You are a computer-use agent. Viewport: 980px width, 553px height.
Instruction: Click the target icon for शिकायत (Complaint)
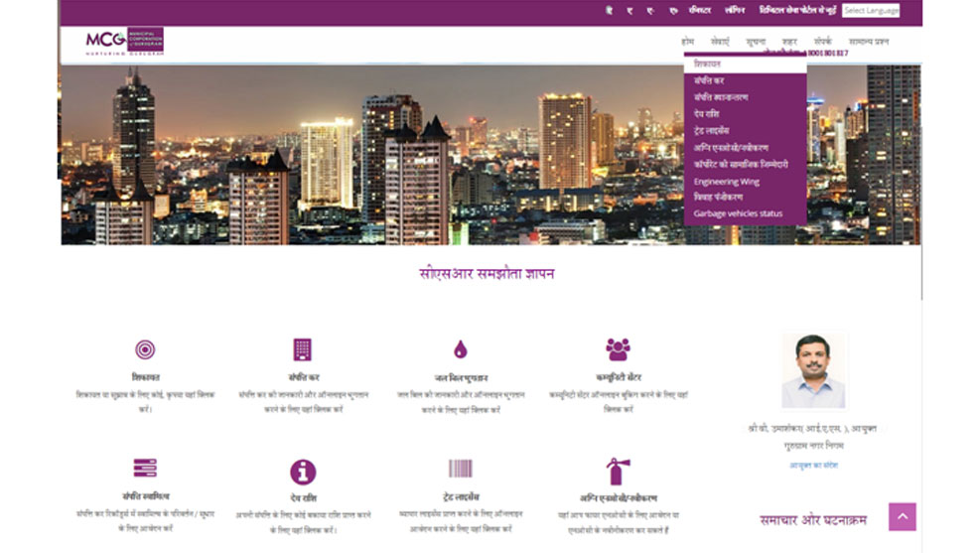[x=145, y=349]
